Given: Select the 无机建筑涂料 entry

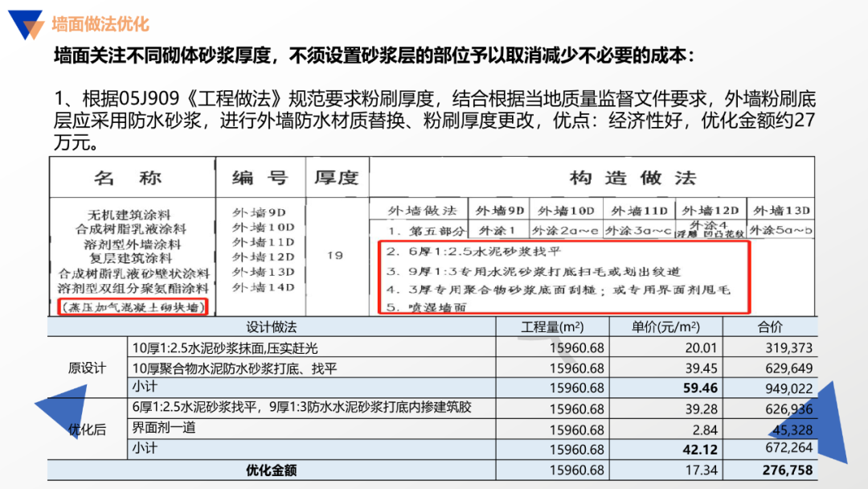Looking at the screenshot, I should point(129,214).
